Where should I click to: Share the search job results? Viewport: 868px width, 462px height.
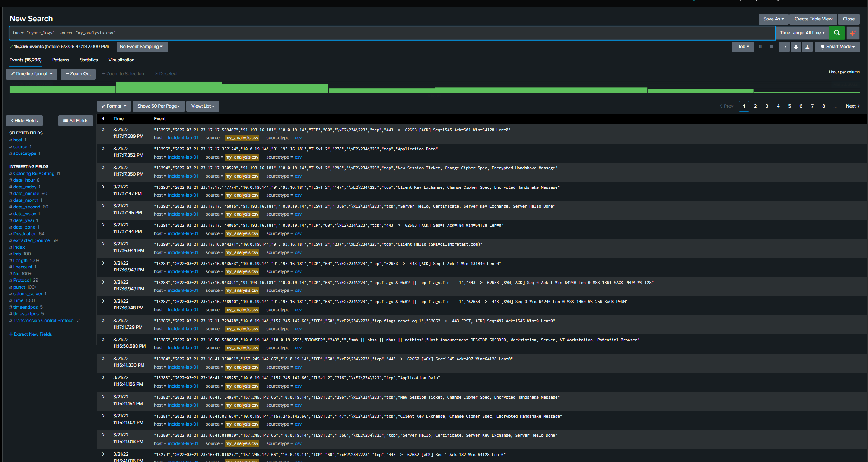point(784,47)
